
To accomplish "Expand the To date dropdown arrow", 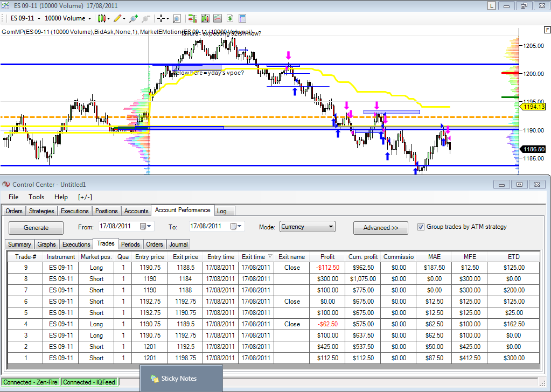I will (x=240, y=226).
